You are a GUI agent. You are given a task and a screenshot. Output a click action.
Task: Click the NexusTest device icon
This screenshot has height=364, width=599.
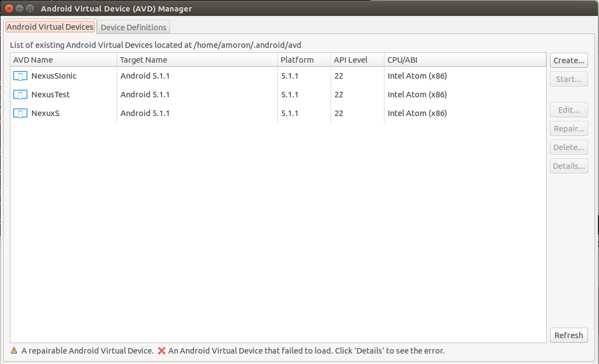[20, 95]
